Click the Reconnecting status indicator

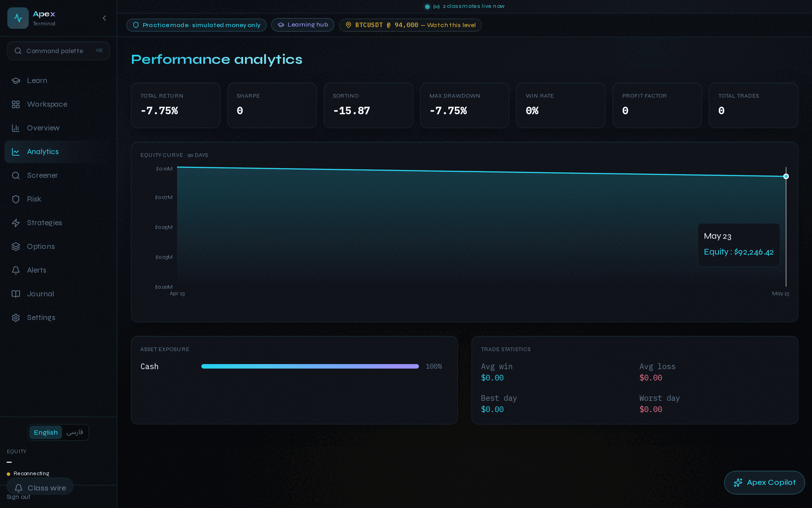(x=28, y=473)
